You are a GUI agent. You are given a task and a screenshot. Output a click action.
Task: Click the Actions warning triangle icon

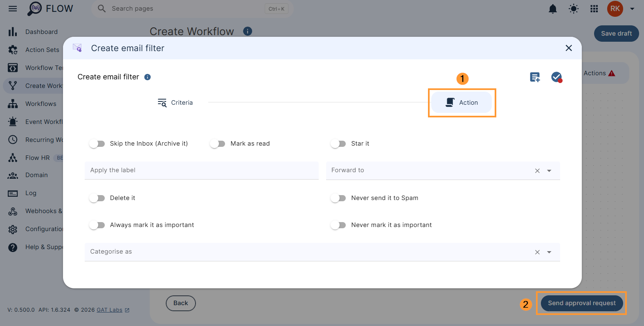click(x=612, y=73)
